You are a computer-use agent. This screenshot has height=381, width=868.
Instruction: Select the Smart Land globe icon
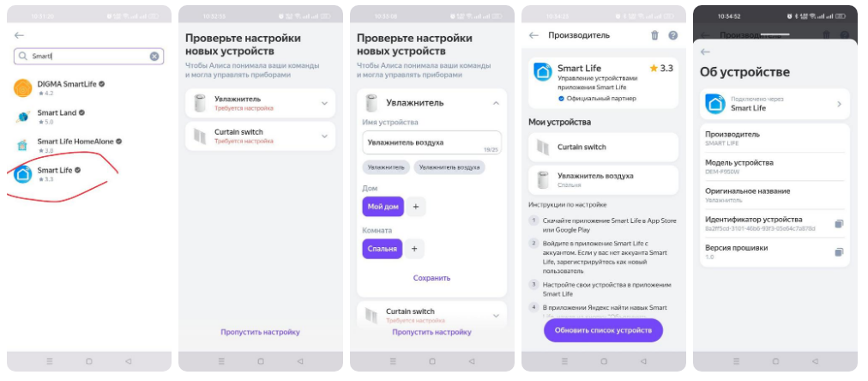pos(22,117)
